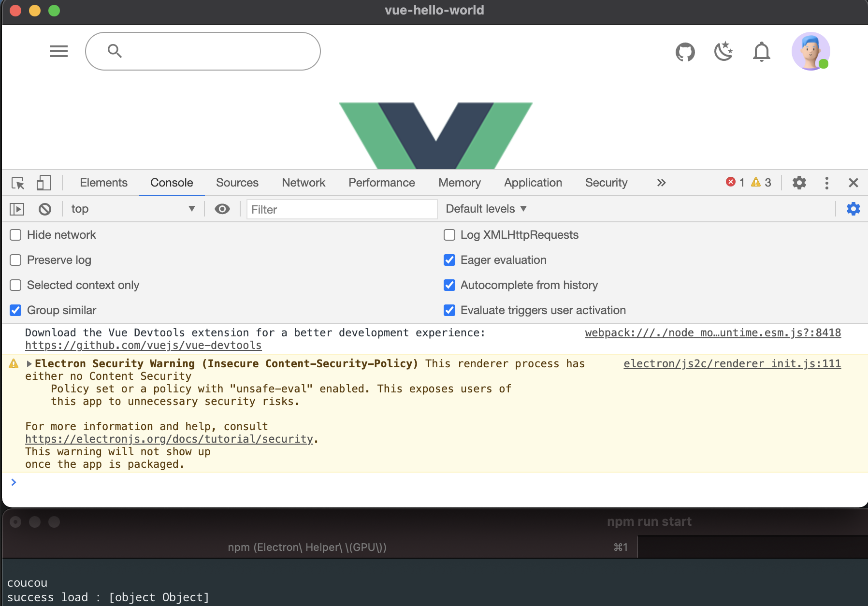The width and height of the screenshot is (868, 606).
Task: Open DevTools three-dot customize menu
Action: [827, 183]
